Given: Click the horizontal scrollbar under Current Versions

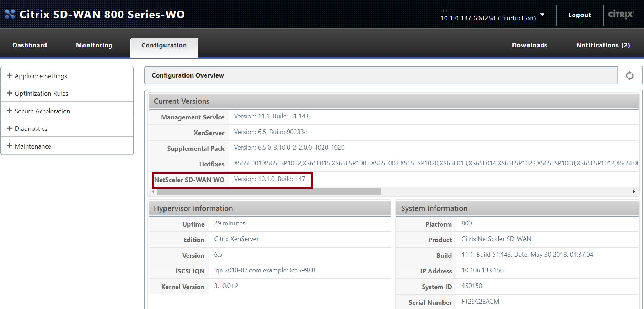Looking at the screenshot, I should click(269, 191).
